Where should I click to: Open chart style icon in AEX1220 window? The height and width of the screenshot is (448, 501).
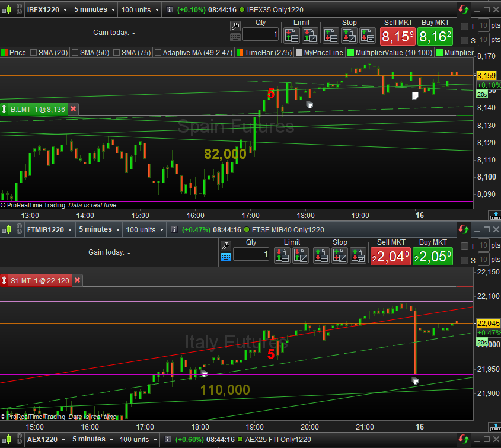pyautogui.click(x=7, y=439)
